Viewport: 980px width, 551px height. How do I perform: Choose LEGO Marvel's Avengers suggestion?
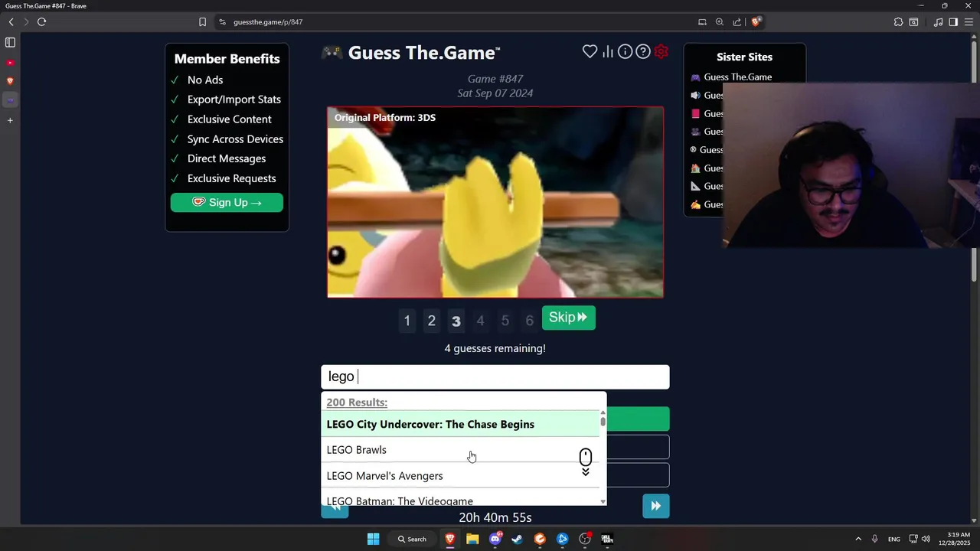pyautogui.click(x=460, y=476)
